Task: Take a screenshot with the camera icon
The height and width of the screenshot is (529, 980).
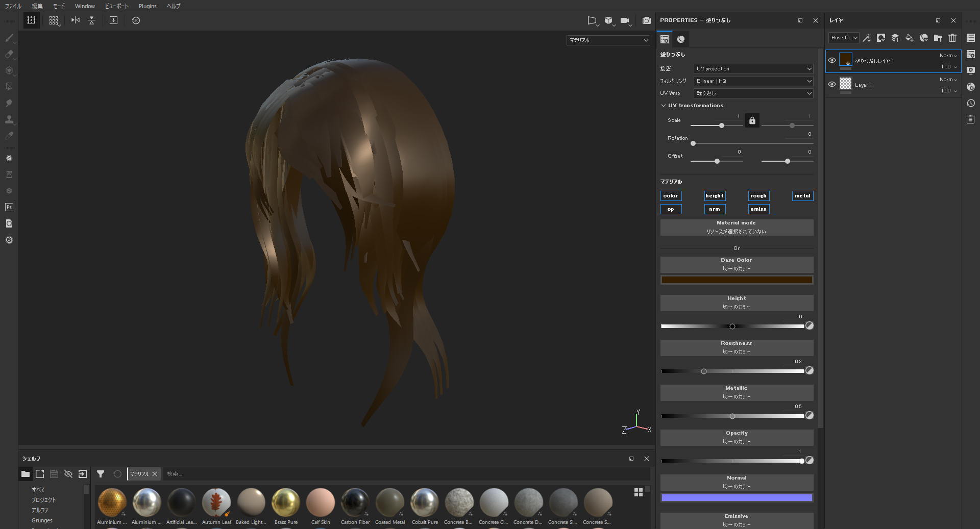Action: pyautogui.click(x=646, y=21)
